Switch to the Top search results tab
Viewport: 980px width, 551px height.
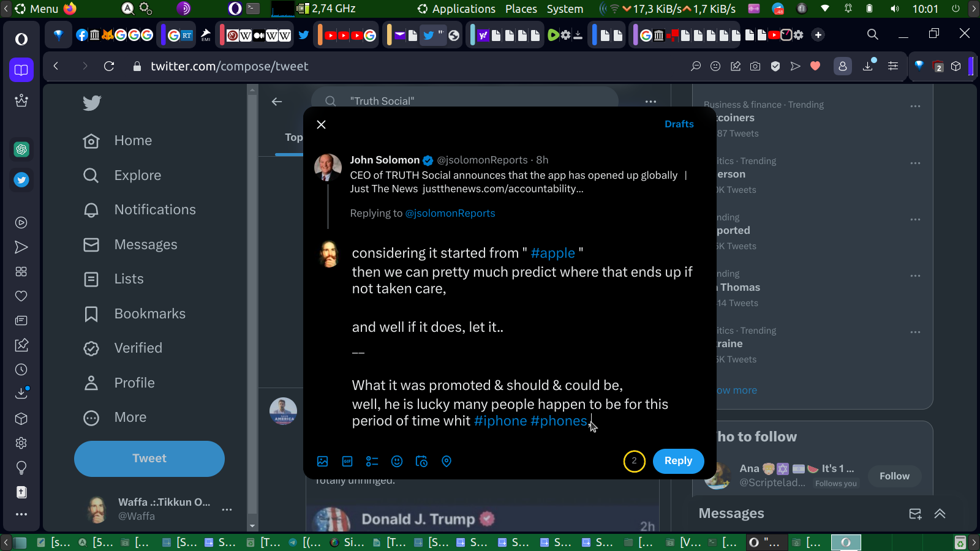coord(293,138)
